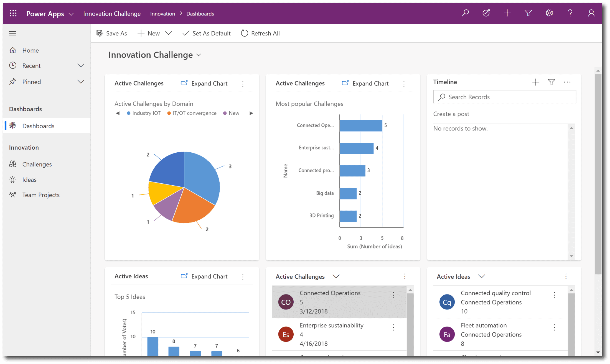Screen dimensions: 610x364
Task: Open more options for Most popular Challenges chart
Action: click(x=404, y=84)
